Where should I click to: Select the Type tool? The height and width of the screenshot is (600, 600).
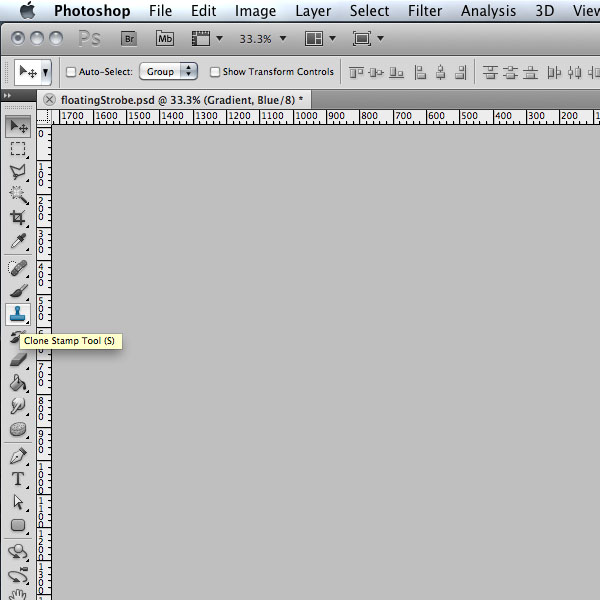(18, 479)
